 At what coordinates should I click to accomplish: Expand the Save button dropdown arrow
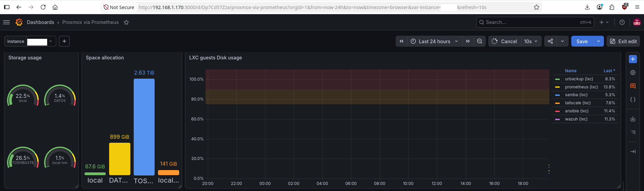pos(599,41)
